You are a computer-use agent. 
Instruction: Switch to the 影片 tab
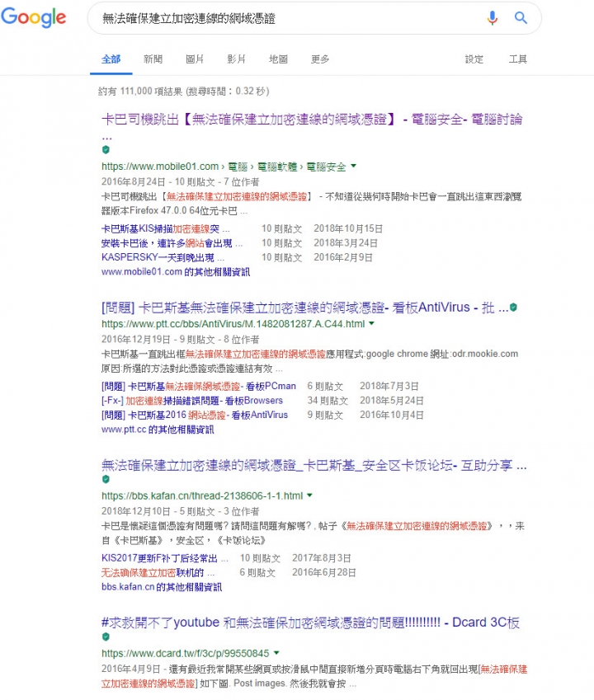pyautogui.click(x=236, y=59)
